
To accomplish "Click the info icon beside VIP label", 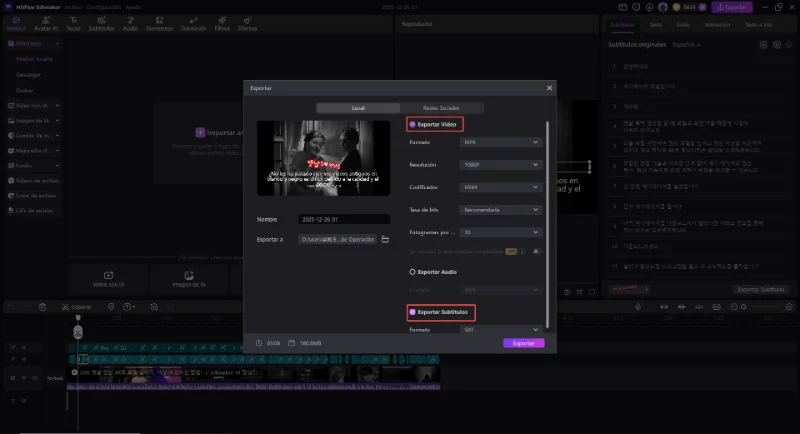I will coord(522,251).
